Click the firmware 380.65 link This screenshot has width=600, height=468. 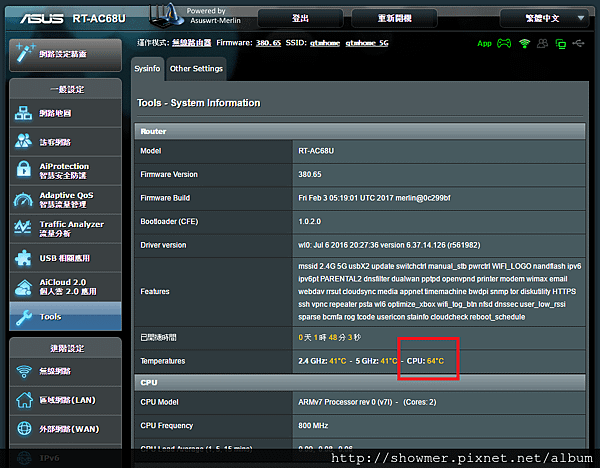268,43
